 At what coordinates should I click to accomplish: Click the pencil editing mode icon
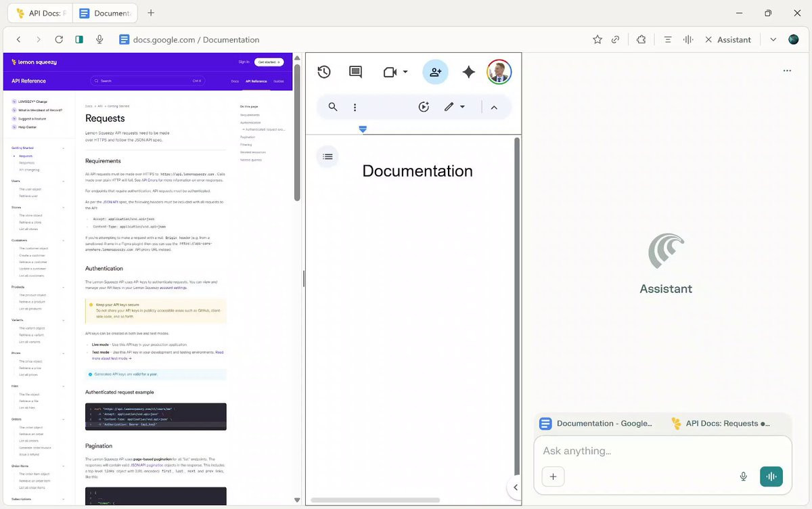449,107
